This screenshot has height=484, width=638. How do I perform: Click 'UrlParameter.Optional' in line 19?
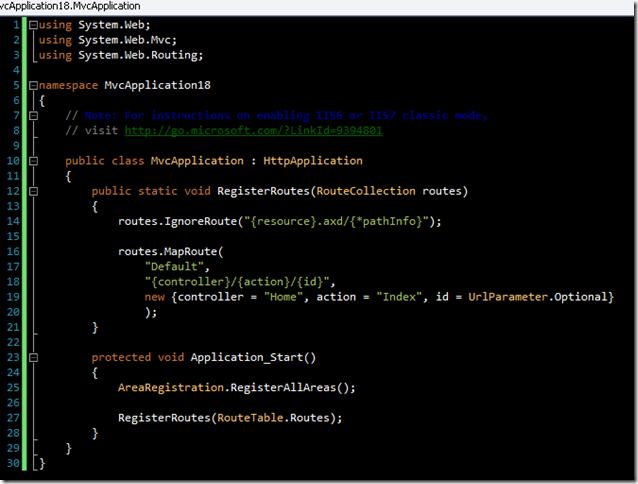[537, 297]
